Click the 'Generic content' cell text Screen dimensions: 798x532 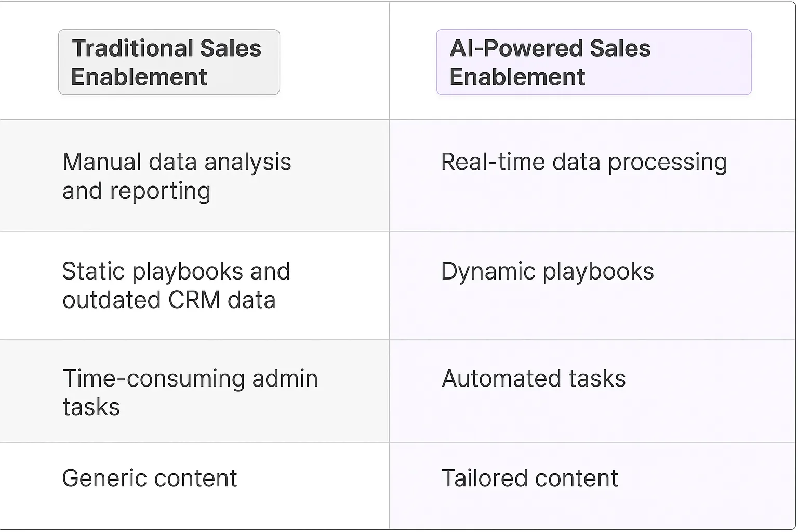tap(150, 478)
